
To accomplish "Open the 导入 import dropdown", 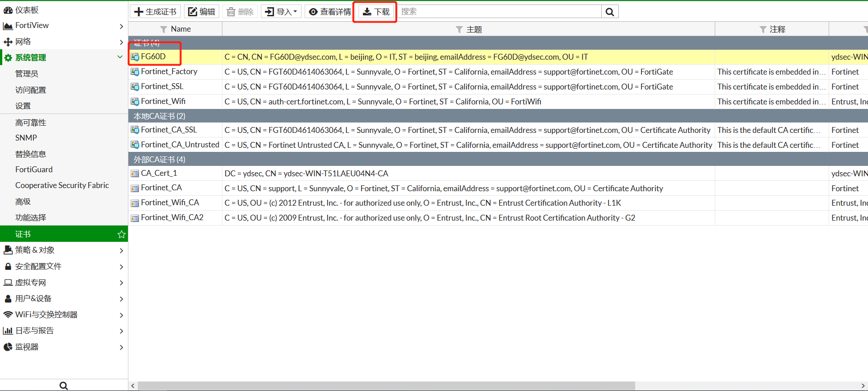I will point(281,12).
